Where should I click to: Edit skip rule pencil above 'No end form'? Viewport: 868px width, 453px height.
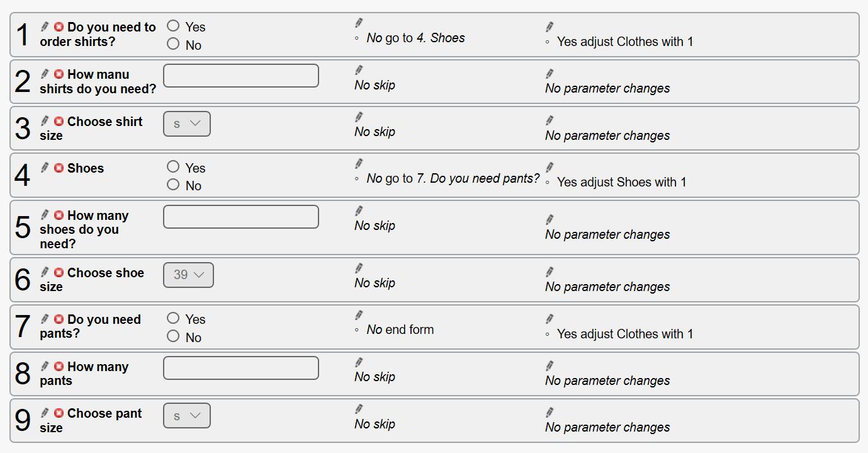point(359,314)
